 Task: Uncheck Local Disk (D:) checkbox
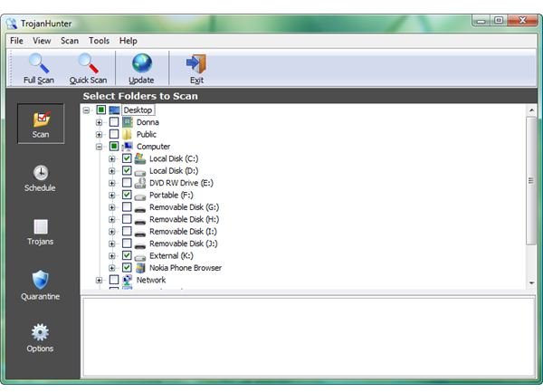tap(127, 170)
